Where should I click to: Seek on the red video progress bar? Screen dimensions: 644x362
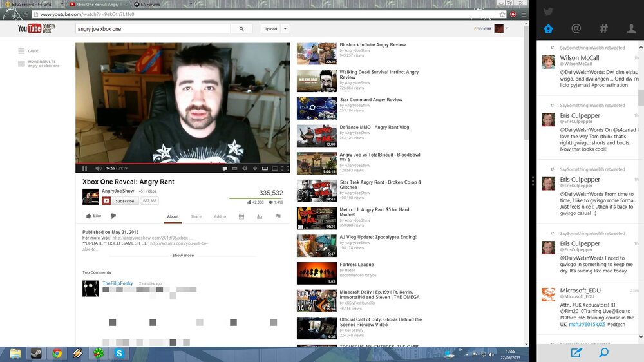click(183, 164)
